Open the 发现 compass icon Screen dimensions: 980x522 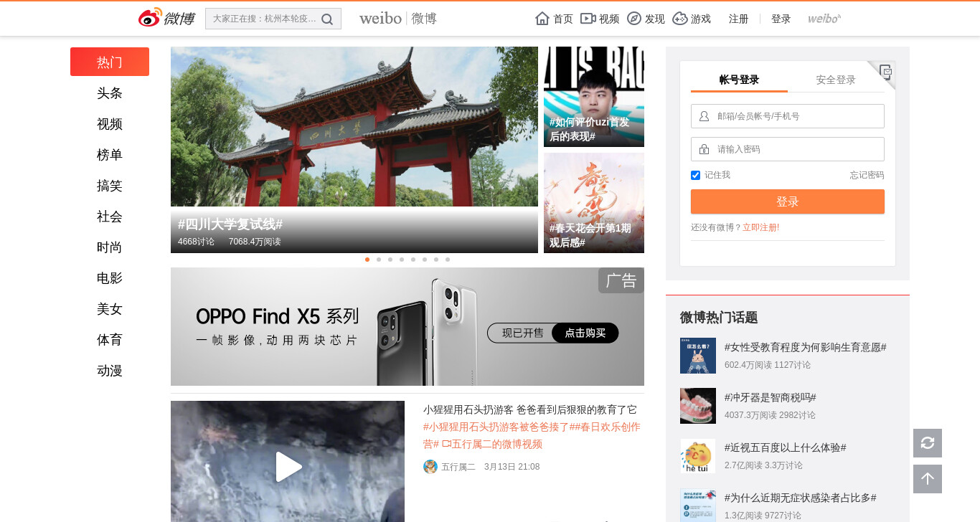coord(634,19)
